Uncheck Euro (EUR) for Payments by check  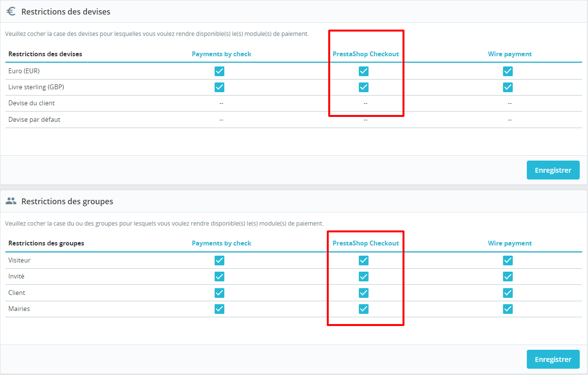(x=219, y=71)
